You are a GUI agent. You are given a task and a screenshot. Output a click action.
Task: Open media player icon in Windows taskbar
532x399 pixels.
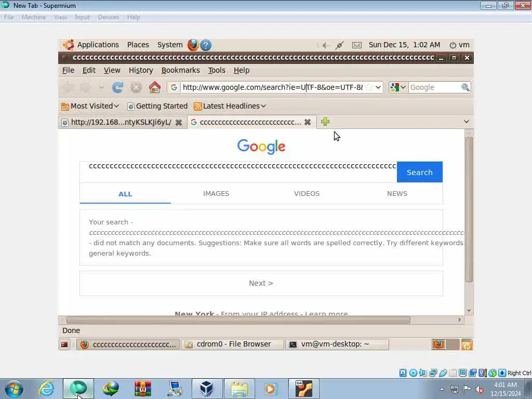coord(270,389)
